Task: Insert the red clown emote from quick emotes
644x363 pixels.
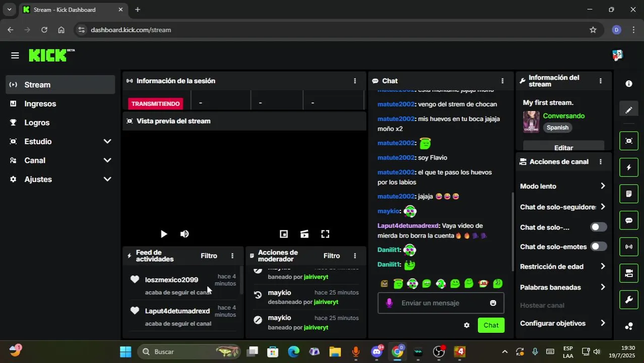Action: click(483, 284)
